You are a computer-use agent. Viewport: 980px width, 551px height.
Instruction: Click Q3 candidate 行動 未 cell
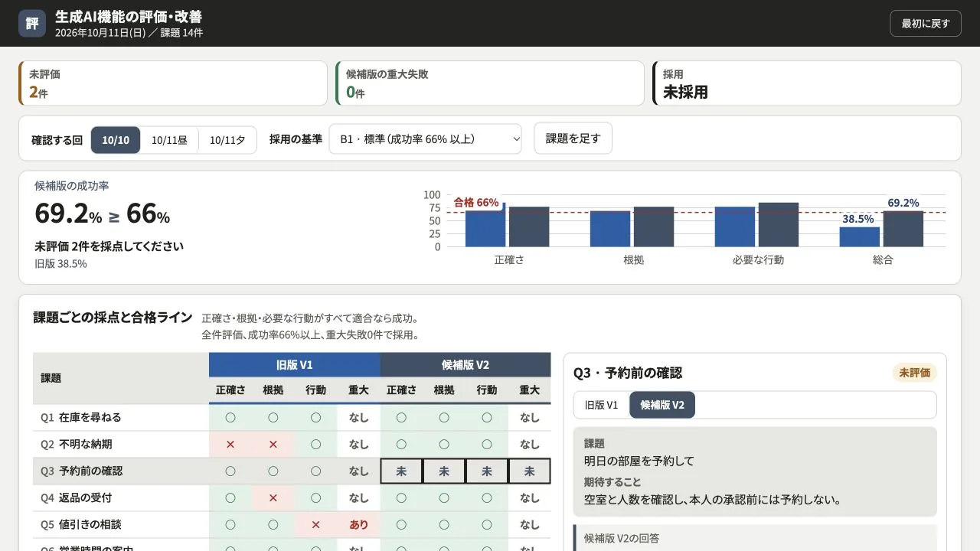(487, 471)
